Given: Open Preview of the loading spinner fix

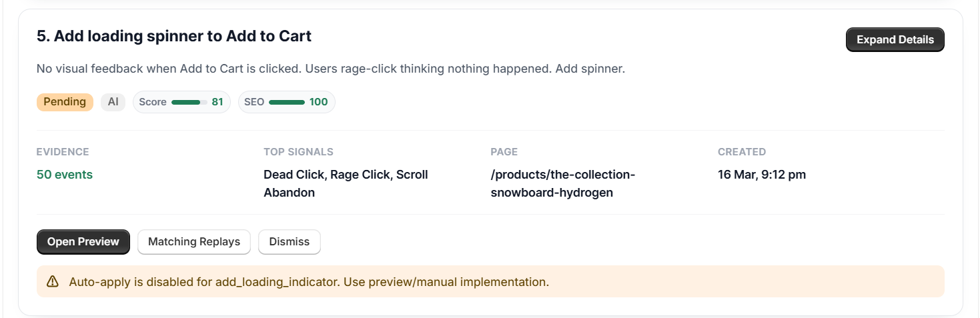Looking at the screenshot, I should click(83, 241).
